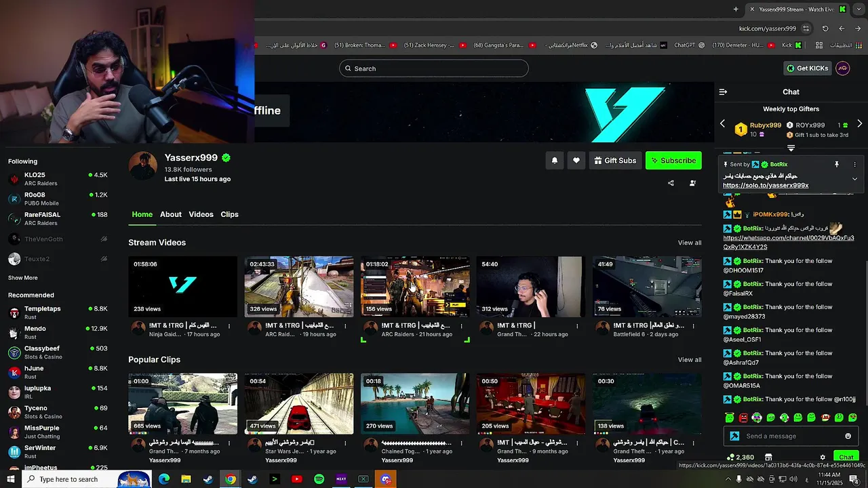The image size is (868, 488).
Task: Toggle the follow heart button
Action: tap(576, 161)
